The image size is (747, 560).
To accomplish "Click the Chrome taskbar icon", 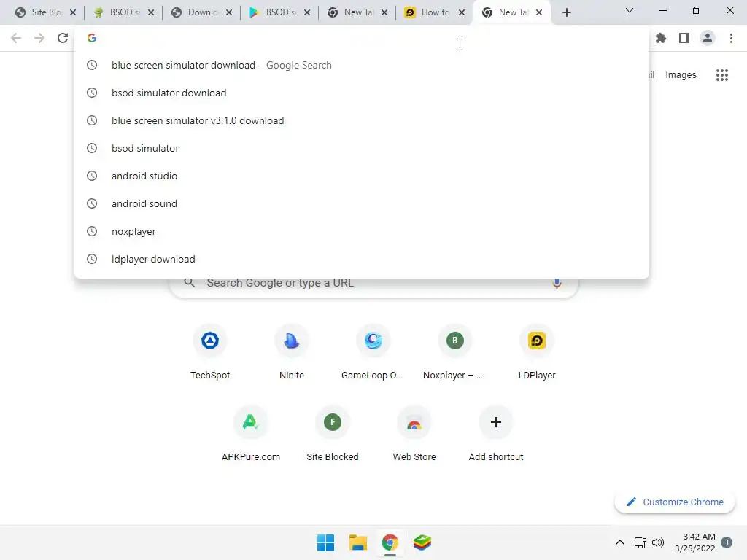I will click(x=390, y=542).
